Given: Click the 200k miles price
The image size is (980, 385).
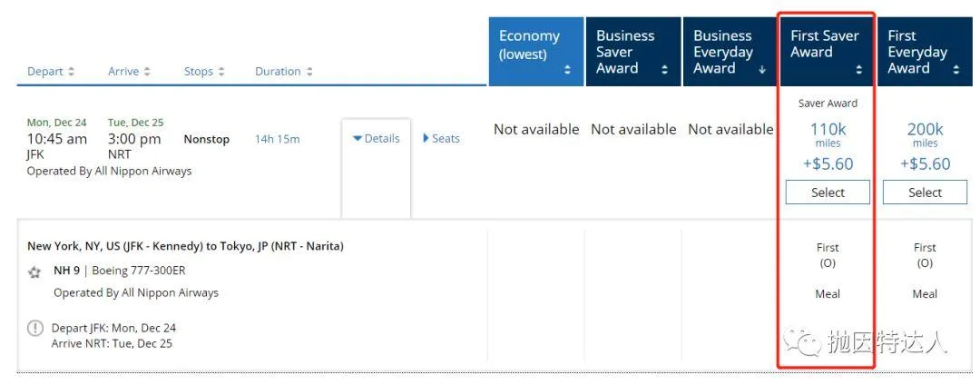Looking at the screenshot, I should tap(925, 130).
